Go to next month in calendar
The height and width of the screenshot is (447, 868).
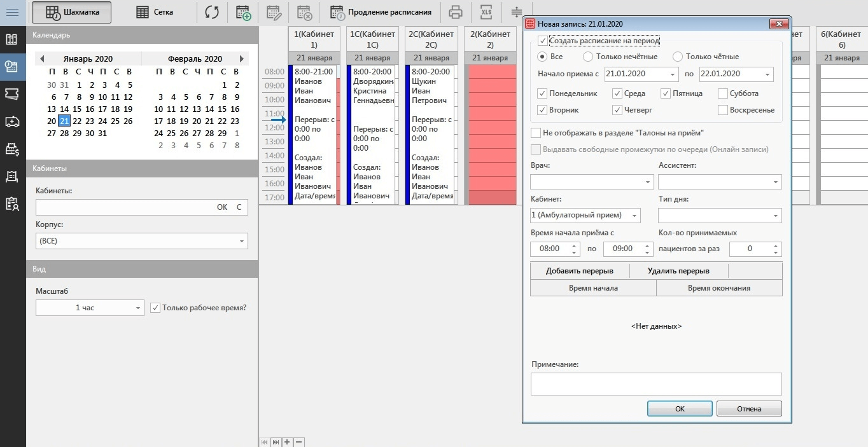(x=242, y=58)
